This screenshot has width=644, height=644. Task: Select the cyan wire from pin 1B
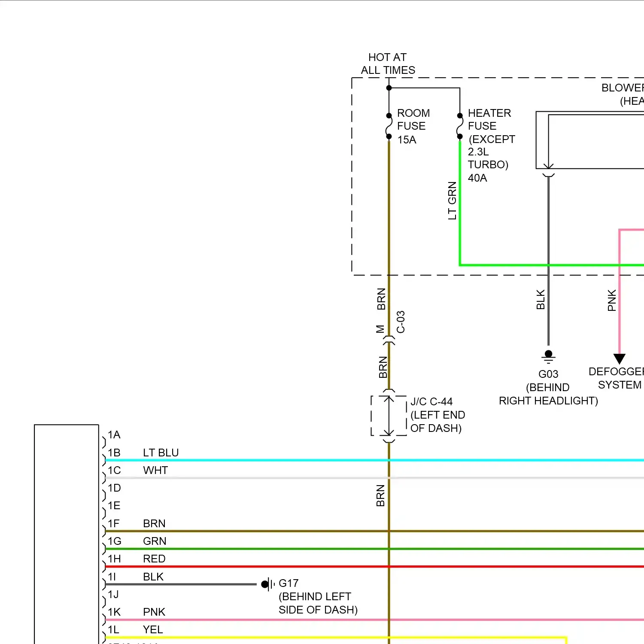point(374,460)
